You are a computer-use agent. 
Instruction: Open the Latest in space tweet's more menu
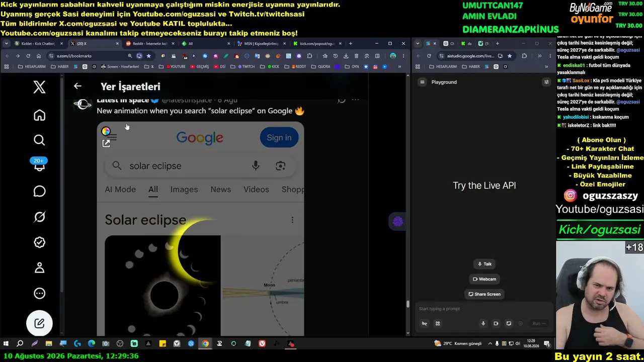click(x=355, y=100)
